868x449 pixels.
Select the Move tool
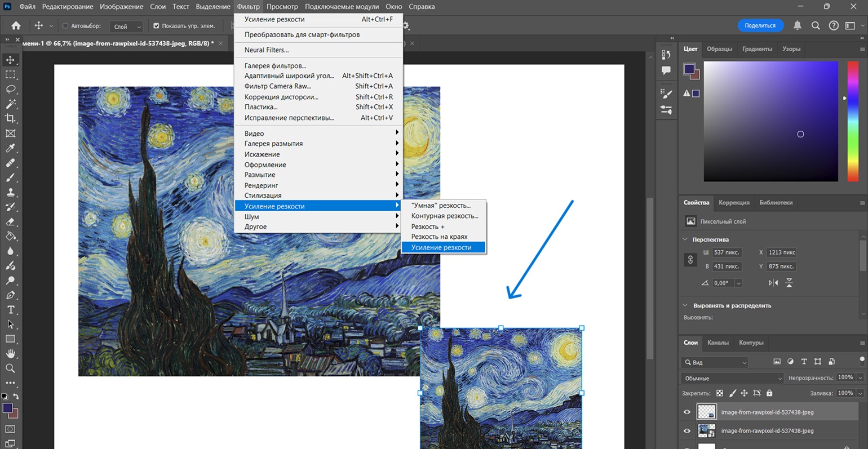(x=10, y=60)
